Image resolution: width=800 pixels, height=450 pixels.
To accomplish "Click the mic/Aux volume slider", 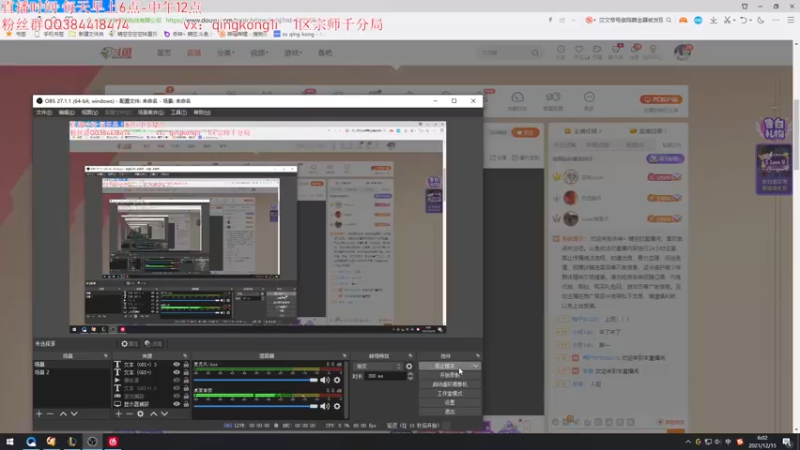I will [x=256, y=380].
